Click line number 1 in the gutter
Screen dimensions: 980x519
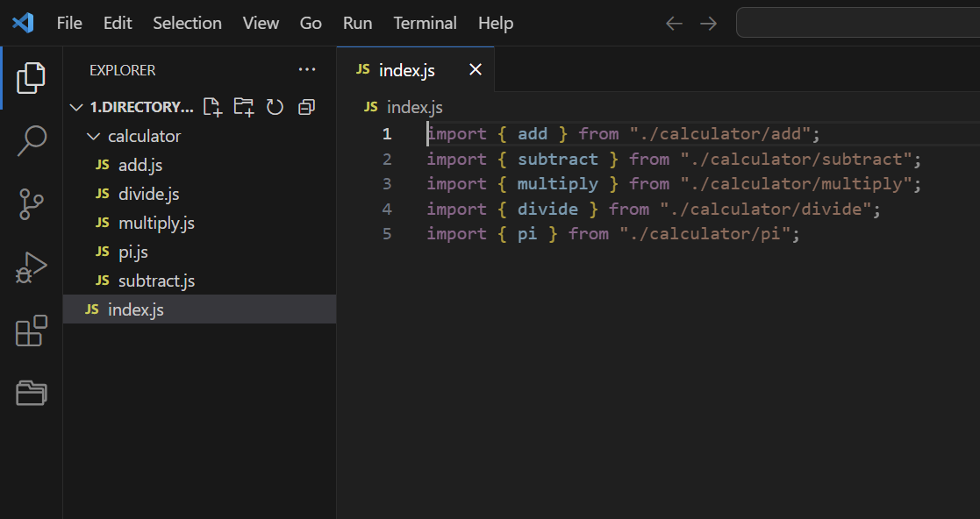point(387,133)
